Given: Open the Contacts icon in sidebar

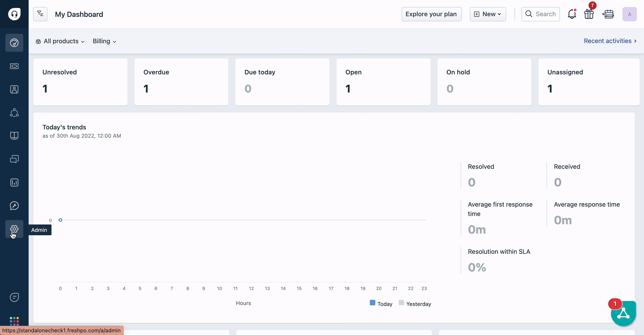Looking at the screenshot, I should point(14,89).
